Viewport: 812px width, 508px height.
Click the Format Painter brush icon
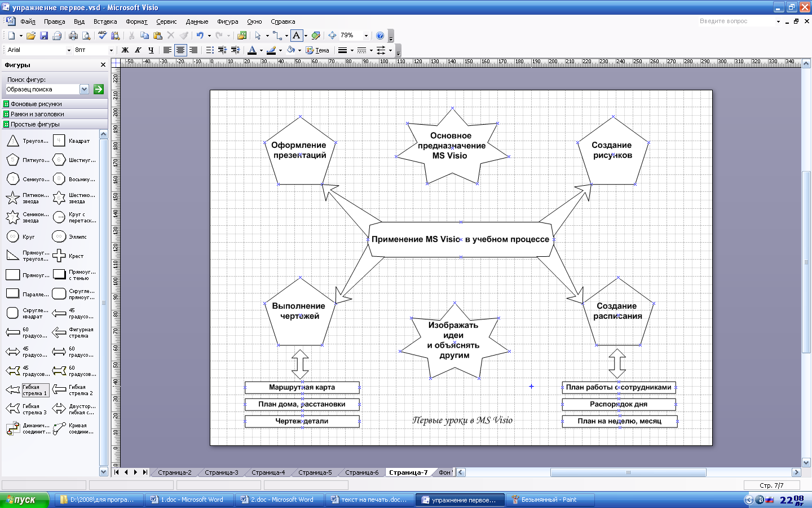184,36
